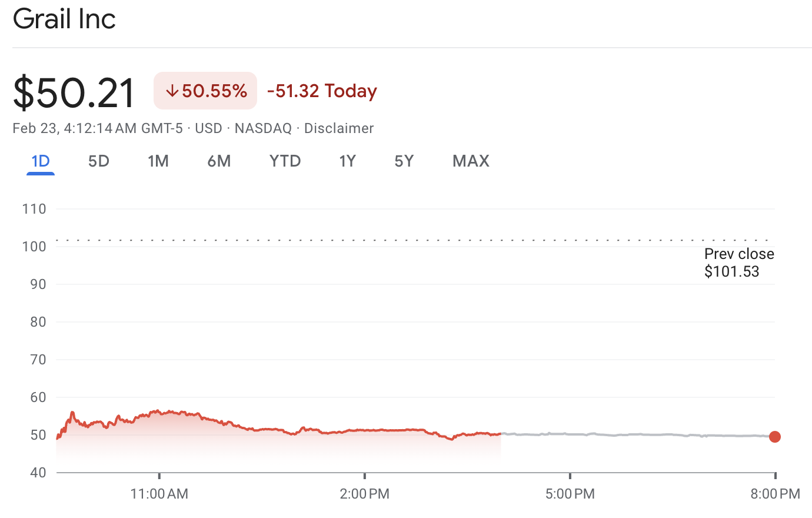Click the -51.32 Today change text
Screen dimensions: 812x518
pyautogui.click(x=322, y=91)
